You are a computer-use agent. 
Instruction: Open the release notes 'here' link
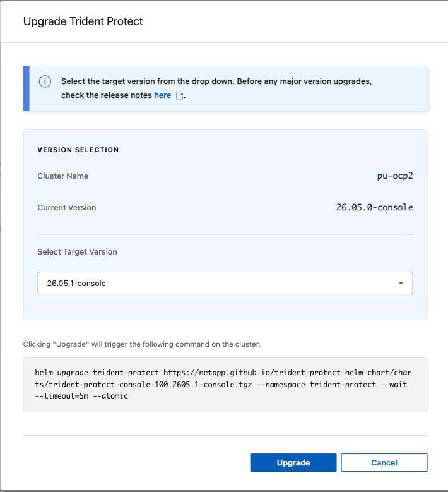(x=162, y=95)
